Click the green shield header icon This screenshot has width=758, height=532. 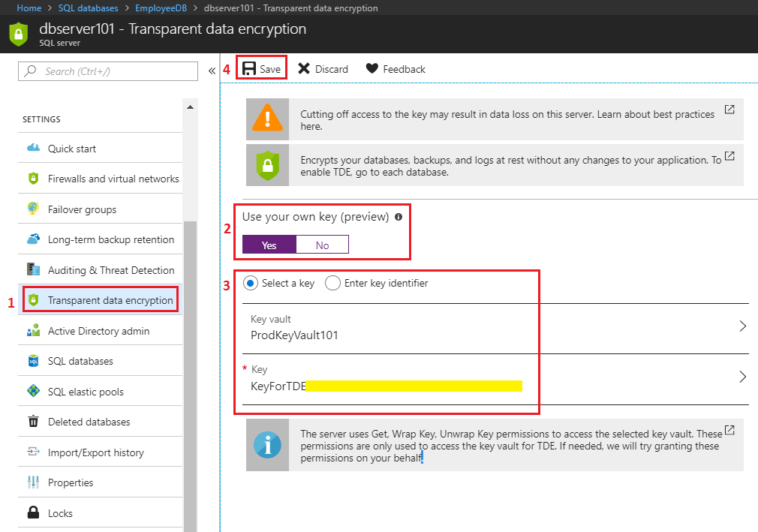[x=18, y=35]
